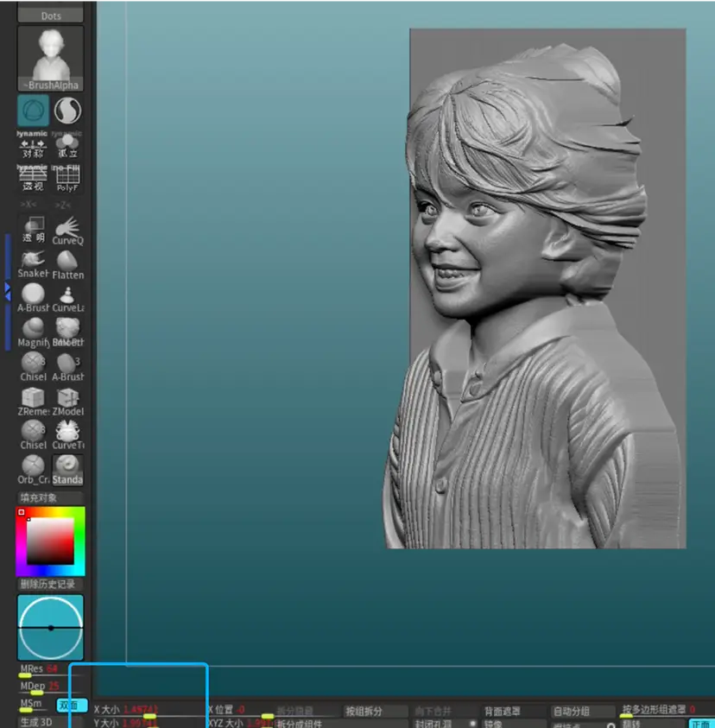
Task: Toggle 透视 perspective view
Action: coord(33,179)
